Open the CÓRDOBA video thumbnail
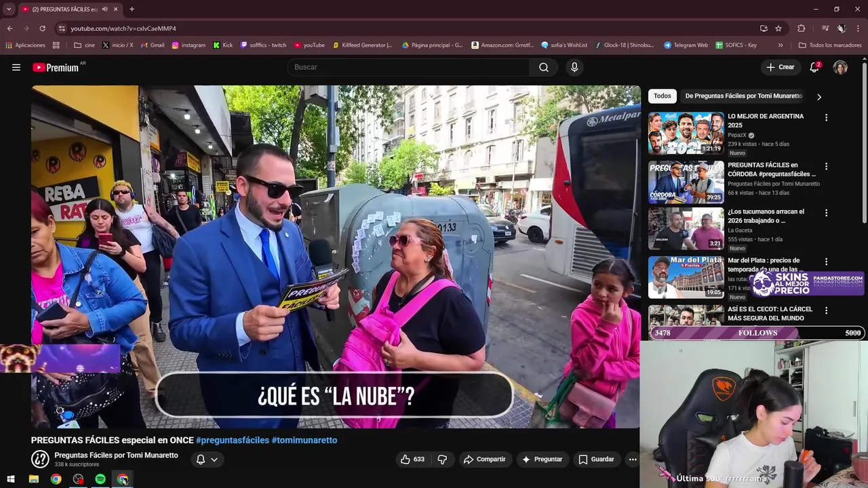This screenshot has height=488, width=868. (x=686, y=182)
